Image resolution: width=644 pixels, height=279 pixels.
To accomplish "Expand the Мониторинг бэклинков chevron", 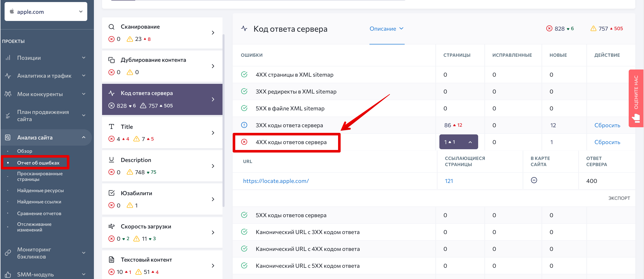I will click(x=84, y=253).
